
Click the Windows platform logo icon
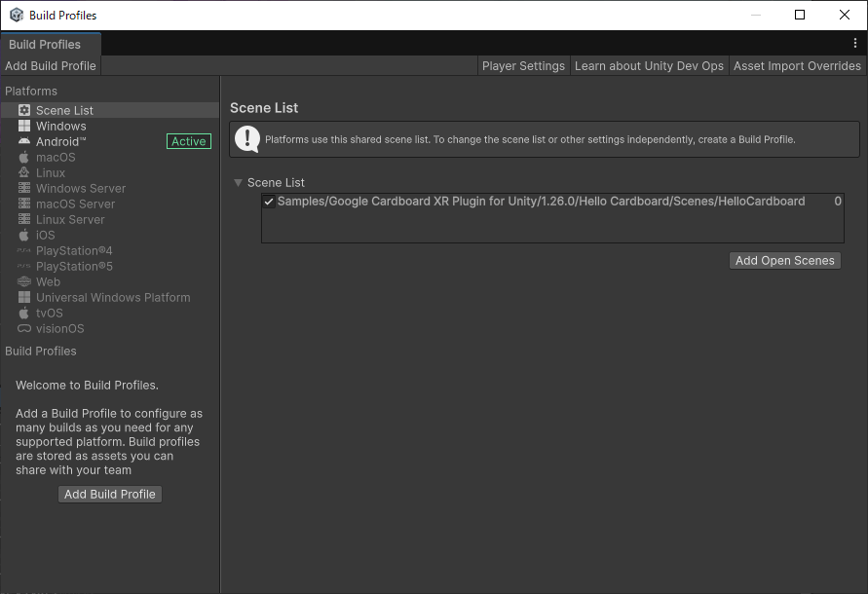click(x=24, y=126)
